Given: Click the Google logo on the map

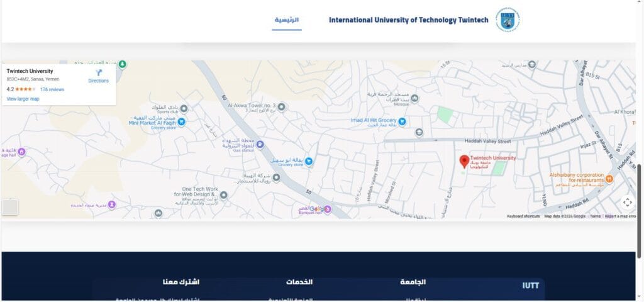Looking at the screenshot, I should (317, 209).
